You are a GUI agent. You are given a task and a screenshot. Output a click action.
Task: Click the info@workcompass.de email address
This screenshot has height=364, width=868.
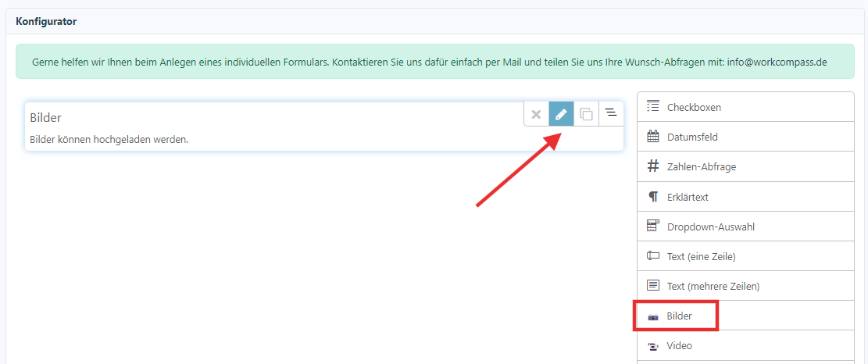[x=775, y=62]
